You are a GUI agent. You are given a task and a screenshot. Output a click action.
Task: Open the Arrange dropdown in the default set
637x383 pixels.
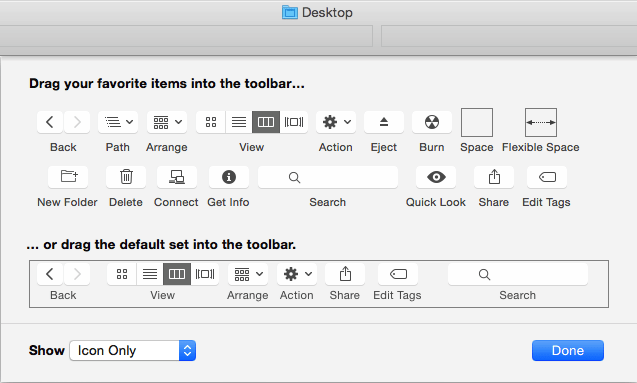coord(248,274)
